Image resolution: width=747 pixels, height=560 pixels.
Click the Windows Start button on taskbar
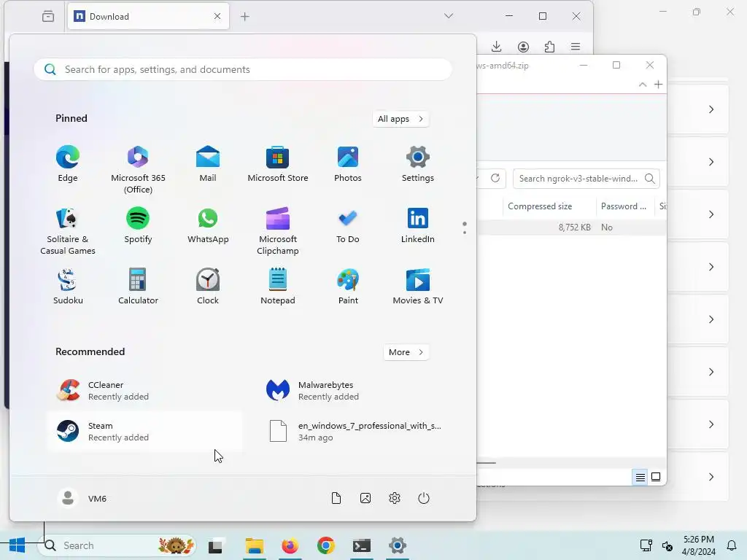pos(18,545)
